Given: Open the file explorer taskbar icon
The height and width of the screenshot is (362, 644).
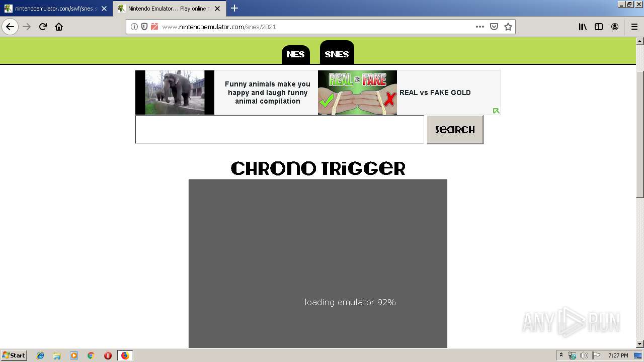Looking at the screenshot, I should point(57,355).
